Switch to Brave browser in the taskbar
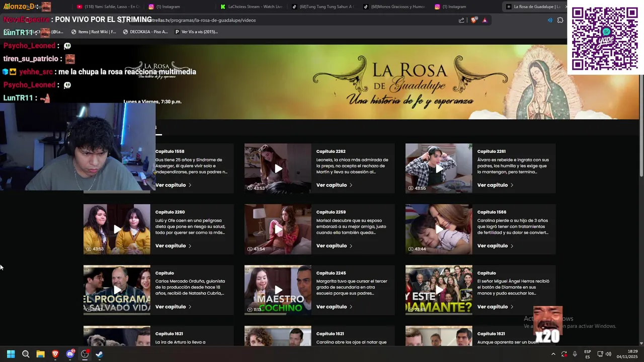The image size is (644, 362). [55, 354]
